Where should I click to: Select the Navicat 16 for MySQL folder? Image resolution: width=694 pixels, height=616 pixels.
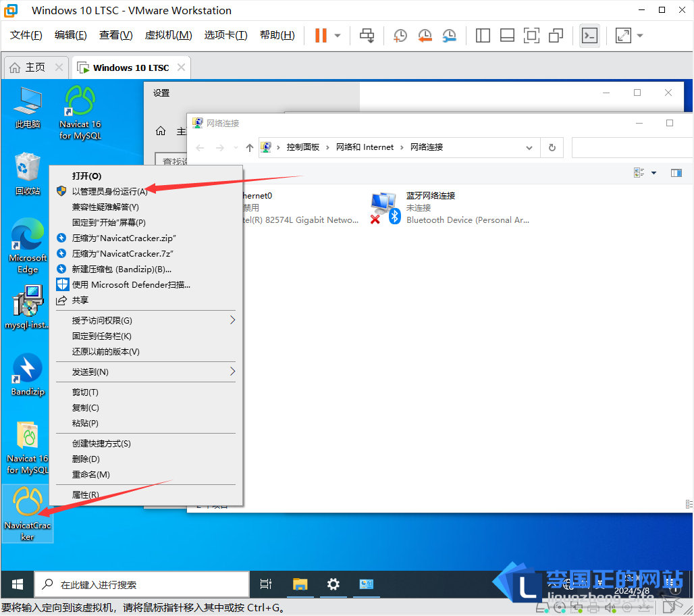(x=28, y=447)
